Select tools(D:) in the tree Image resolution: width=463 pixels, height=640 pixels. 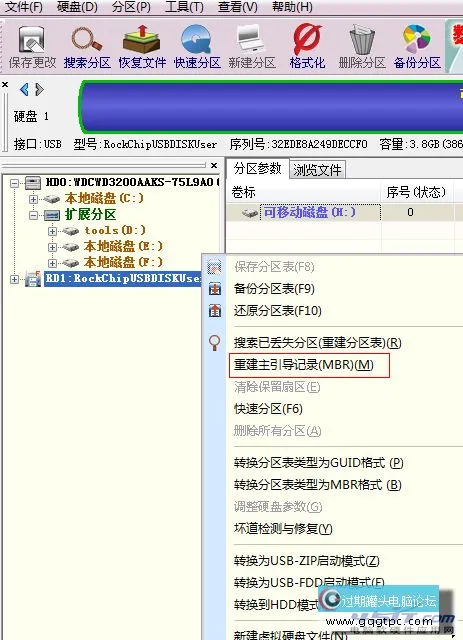(115, 231)
